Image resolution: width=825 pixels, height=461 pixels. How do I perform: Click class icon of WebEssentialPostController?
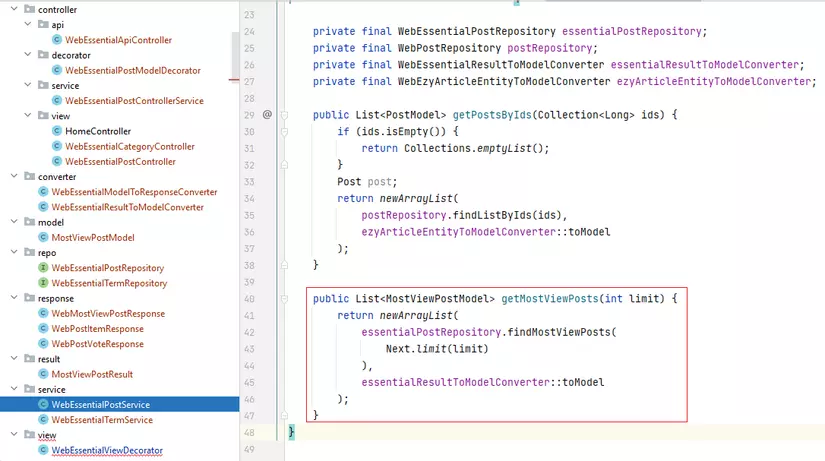(57, 162)
